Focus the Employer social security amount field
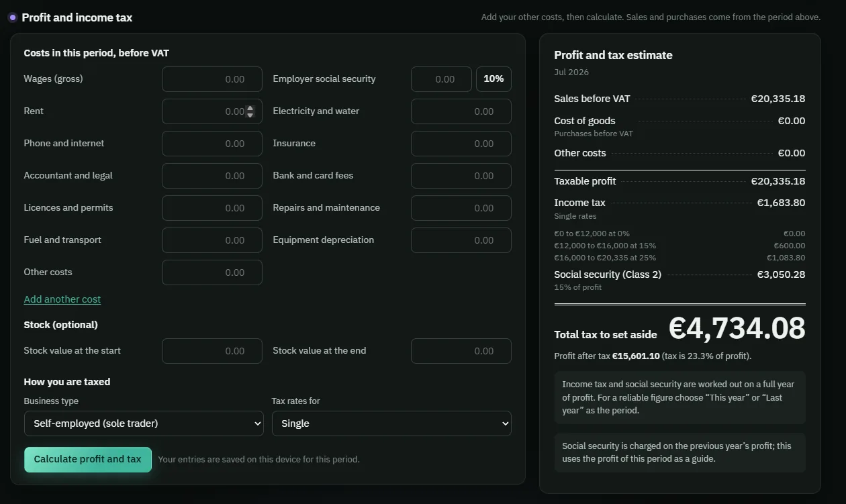 [441, 79]
